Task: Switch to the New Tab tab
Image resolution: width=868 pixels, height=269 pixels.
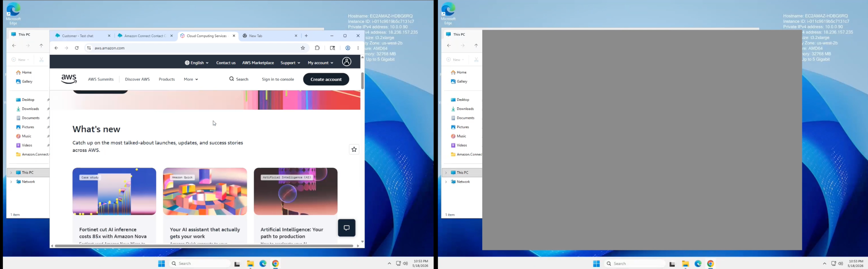Action: click(270, 36)
